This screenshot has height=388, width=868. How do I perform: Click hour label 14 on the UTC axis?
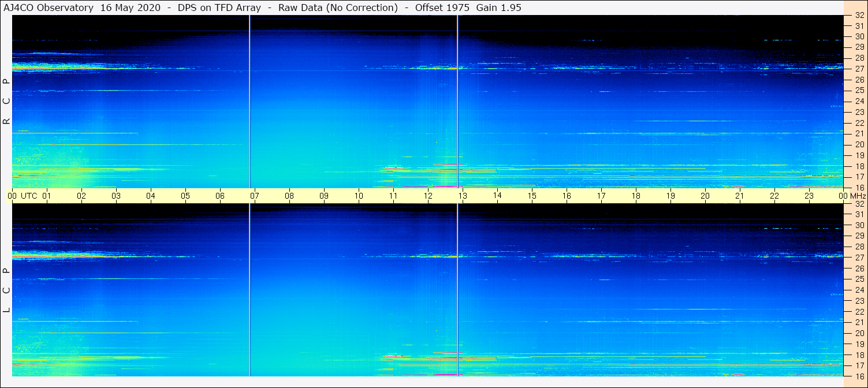click(497, 195)
